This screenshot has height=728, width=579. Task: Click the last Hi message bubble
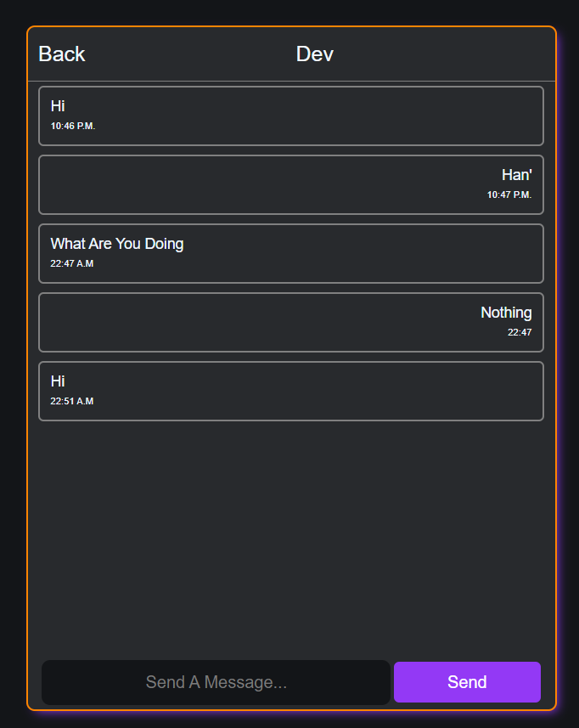click(291, 391)
